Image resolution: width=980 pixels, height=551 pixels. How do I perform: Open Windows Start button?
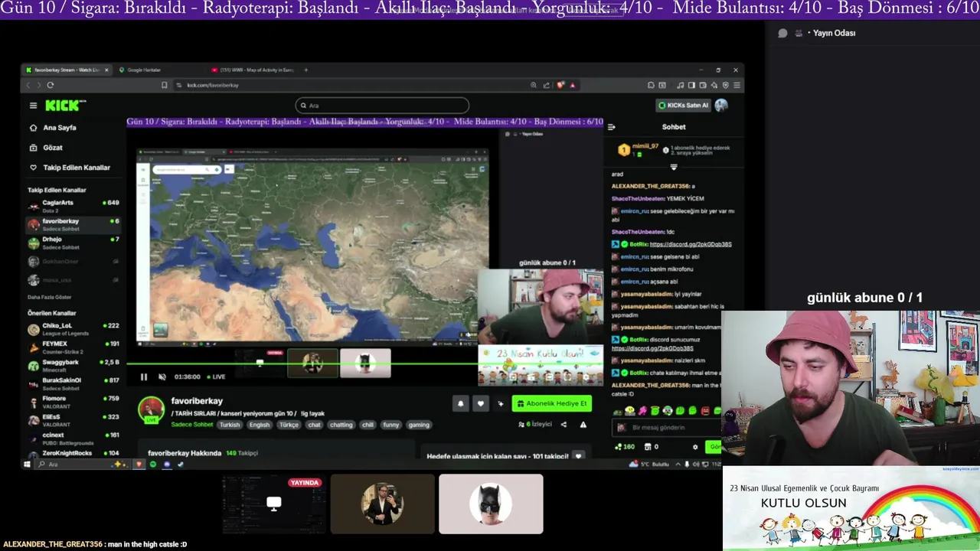[27, 465]
